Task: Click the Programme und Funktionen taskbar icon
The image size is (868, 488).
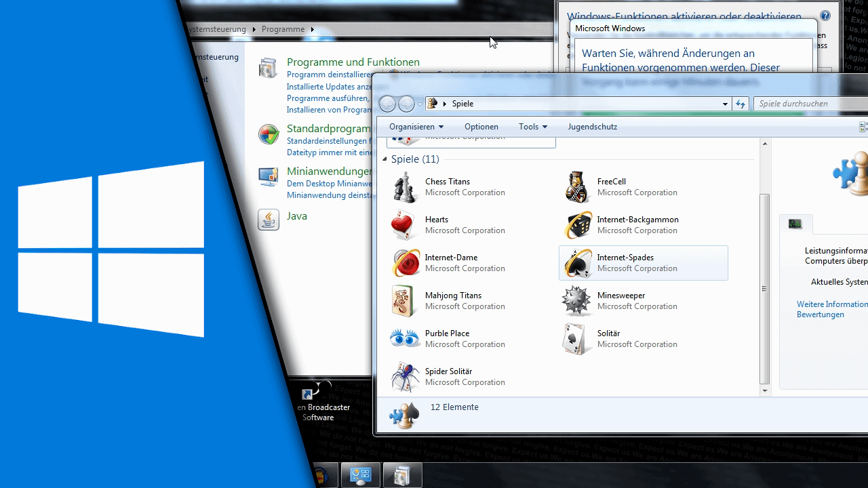Action: 403,475
